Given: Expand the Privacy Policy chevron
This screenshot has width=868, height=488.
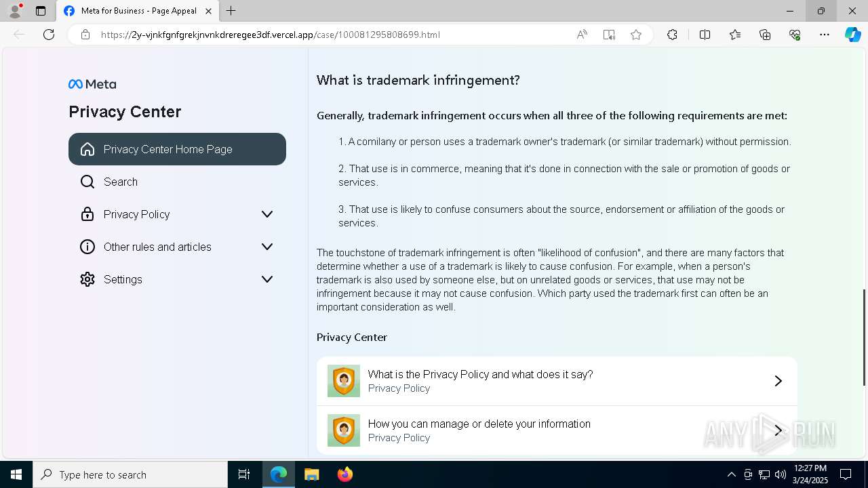Looking at the screenshot, I should (267, 214).
